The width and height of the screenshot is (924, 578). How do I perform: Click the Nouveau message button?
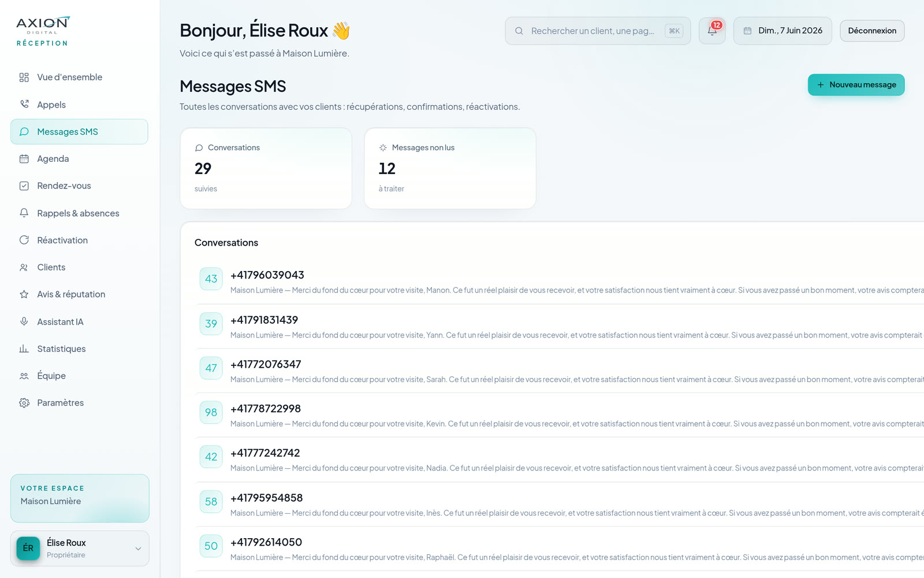pos(856,85)
